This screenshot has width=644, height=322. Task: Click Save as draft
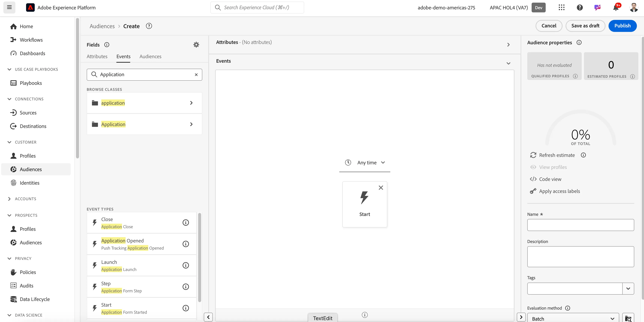click(585, 26)
